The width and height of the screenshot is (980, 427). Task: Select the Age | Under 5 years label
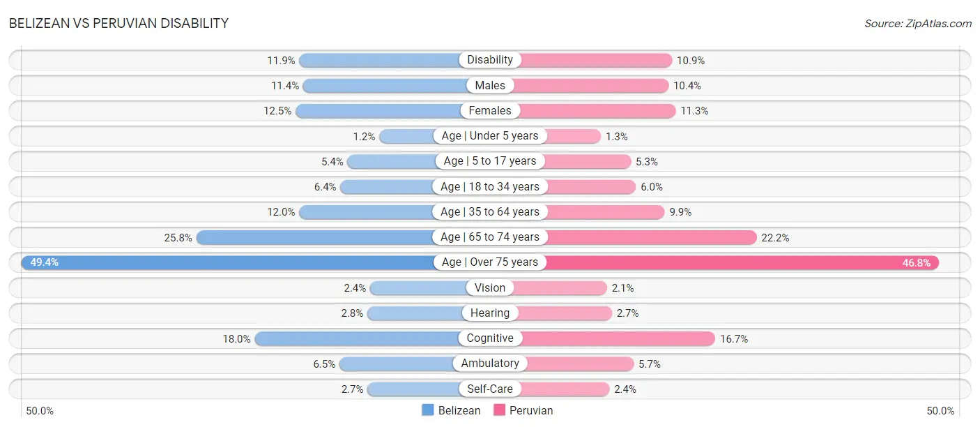click(x=490, y=136)
